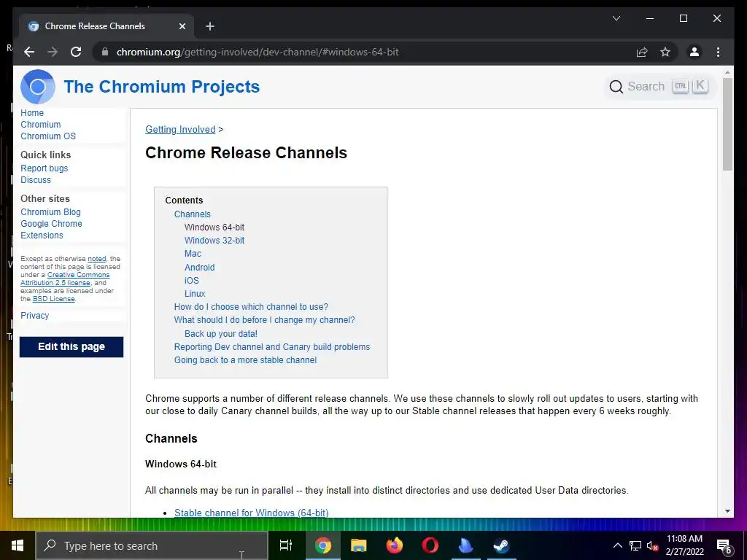Open the blue sail-shaped taskbar app

tap(465, 545)
